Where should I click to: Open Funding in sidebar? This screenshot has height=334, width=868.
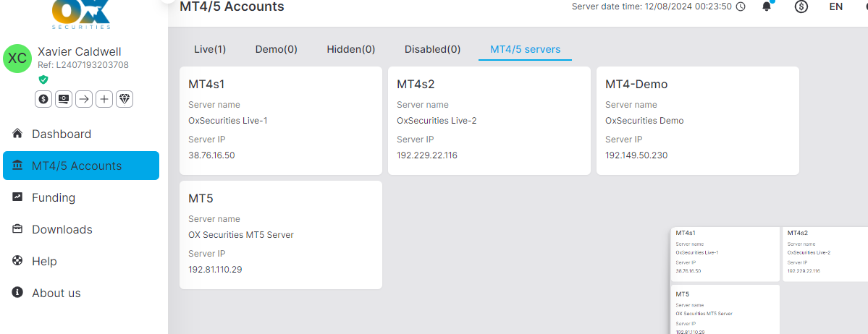point(81,197)
